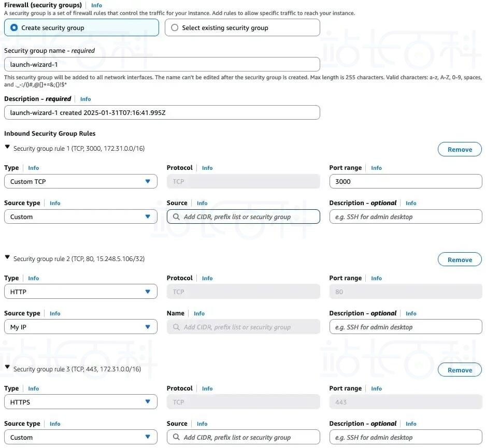This screenshot has width=486, height=448.
Task: Click the search icon in rule 3 Source field
Action: [176, 437]
